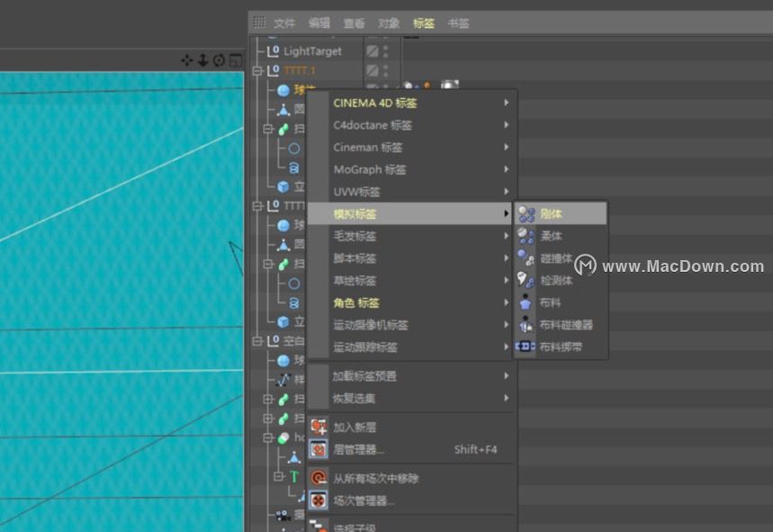Open the 书签 bookmarks menu
This screenshot has height=532, width=773.
click(458, 23)
